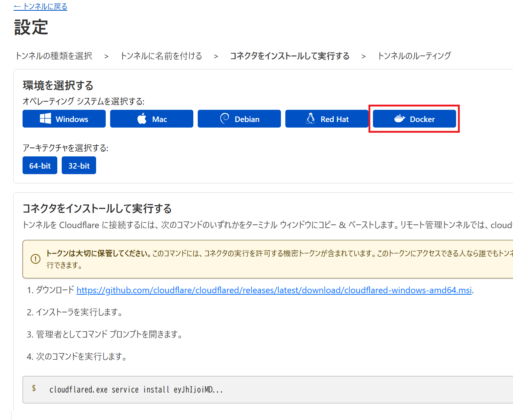Click the cloudflared.exe service install command

(x=136, y=390)
